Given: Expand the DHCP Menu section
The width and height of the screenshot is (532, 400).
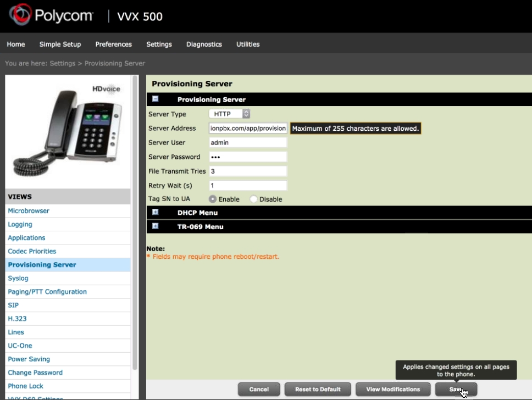Looking at the screenshot, I should pyautogui.click(x=156, y=212).
